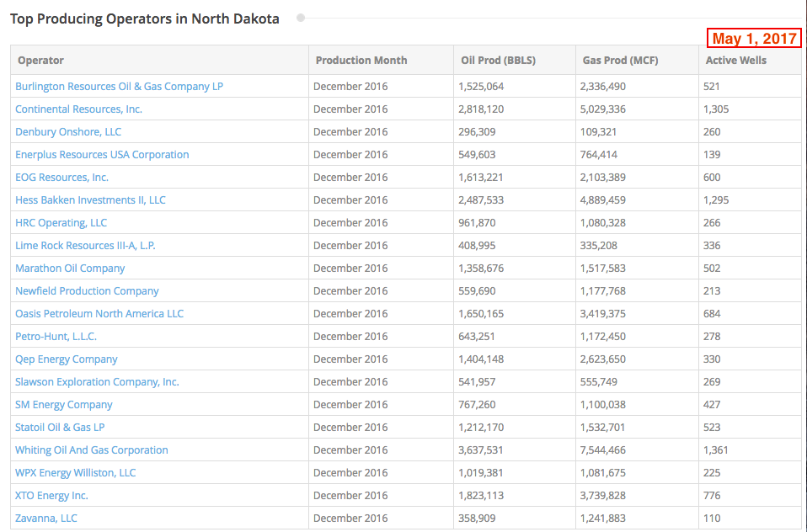807x532 pixels.
Task: Click the May 1, 2017 date badge
Action: [754, 38]
